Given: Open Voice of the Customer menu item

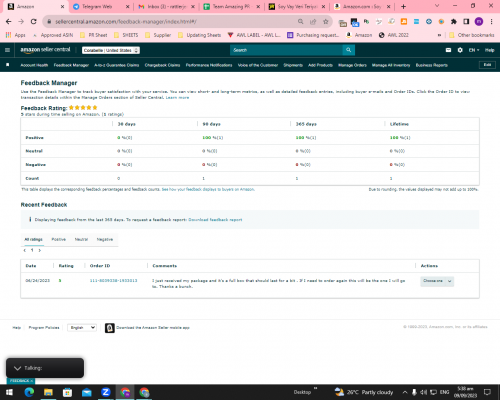Looking at the screenshot, I should 258,65.
